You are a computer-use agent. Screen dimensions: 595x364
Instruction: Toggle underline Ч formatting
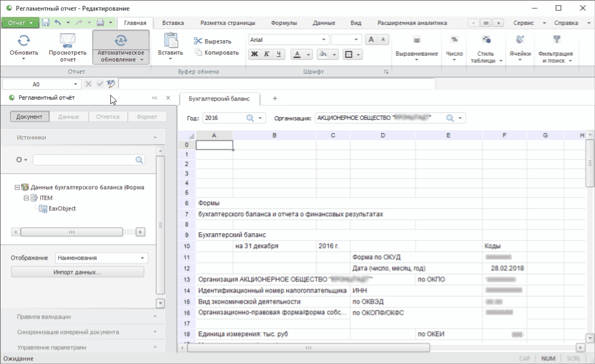click(279, 54)
